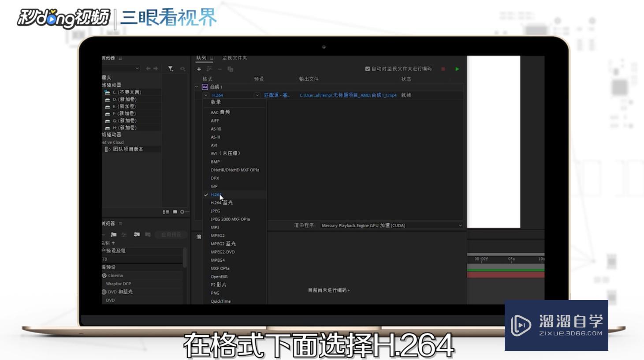Click the format dropdown arrow beside H.264
The width and height of the screenshot is (644, 360).
[206, 95]
